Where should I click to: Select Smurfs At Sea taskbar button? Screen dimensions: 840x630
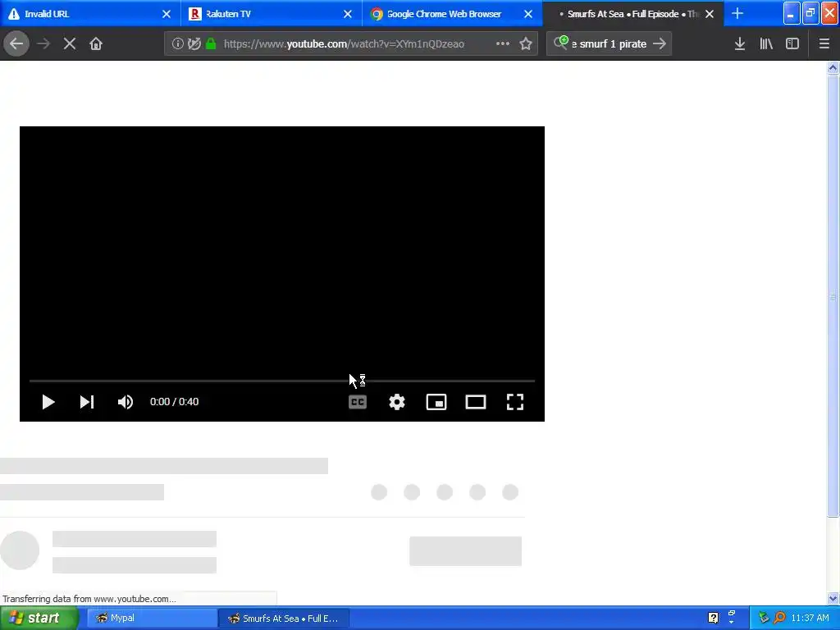284,619
